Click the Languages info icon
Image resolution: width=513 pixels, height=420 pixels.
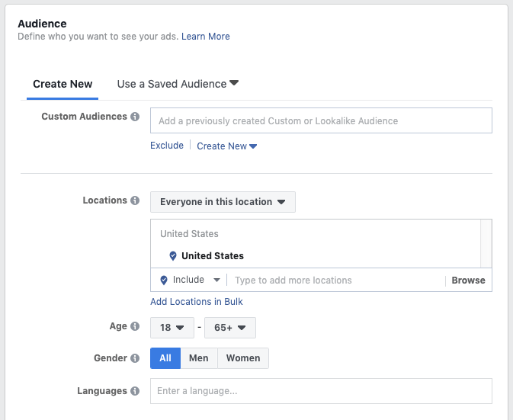point(135,391)
